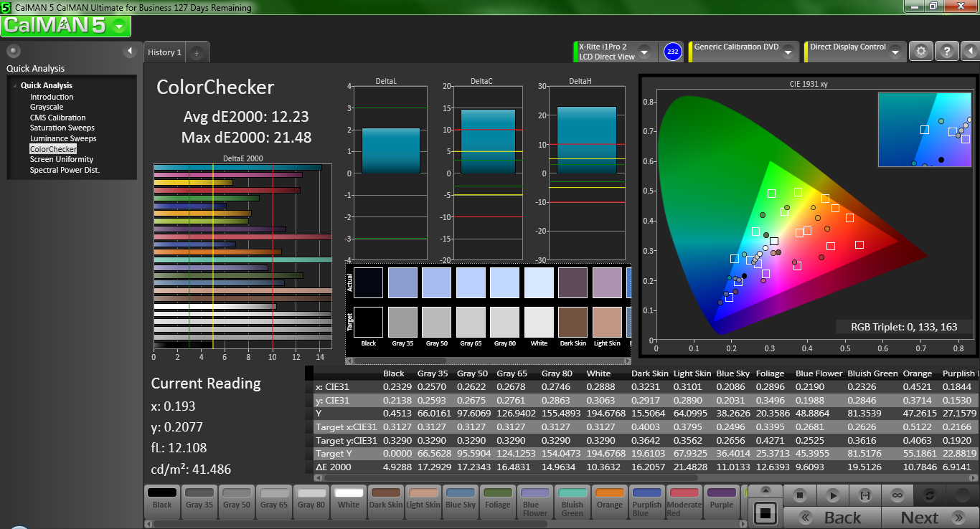Click the play read-series icon

click(833, 495)
